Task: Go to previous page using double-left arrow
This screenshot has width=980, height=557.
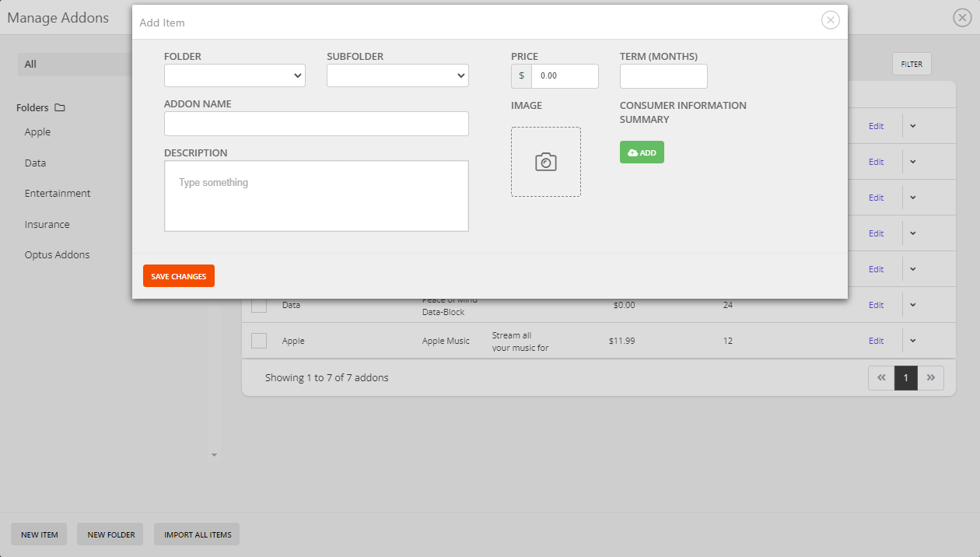Action: (x=880, y=377)
